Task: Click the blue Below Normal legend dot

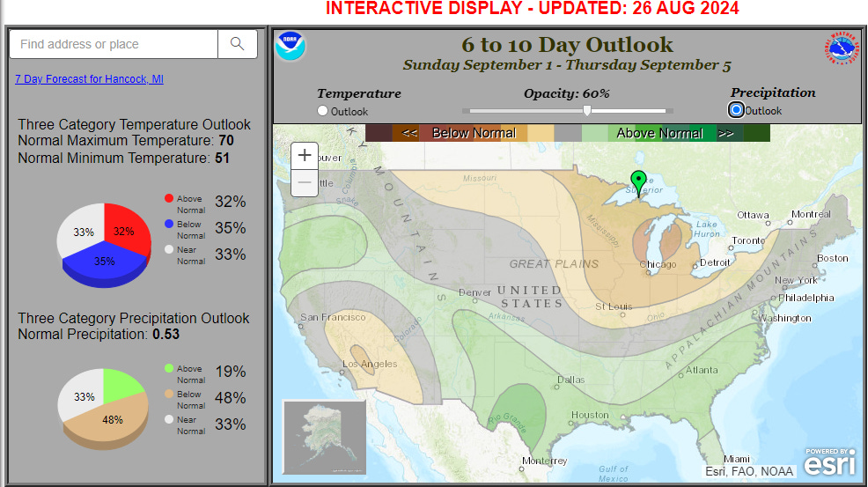Action: (169, 224)
